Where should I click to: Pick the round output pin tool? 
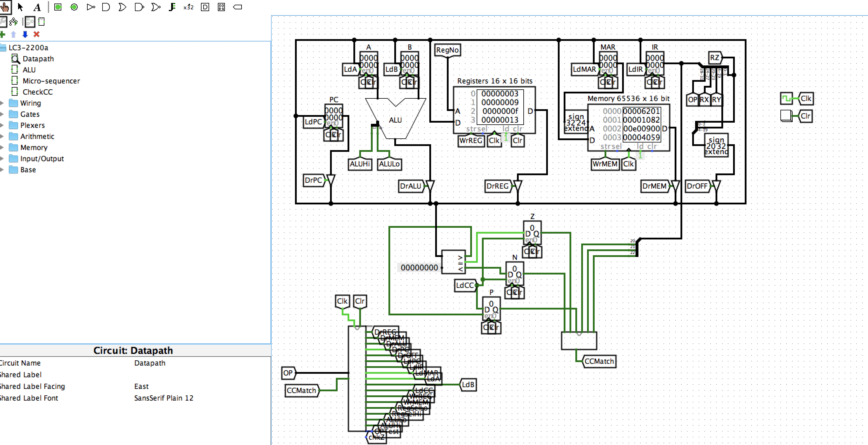pyautogui.click(x=74, y=7)
